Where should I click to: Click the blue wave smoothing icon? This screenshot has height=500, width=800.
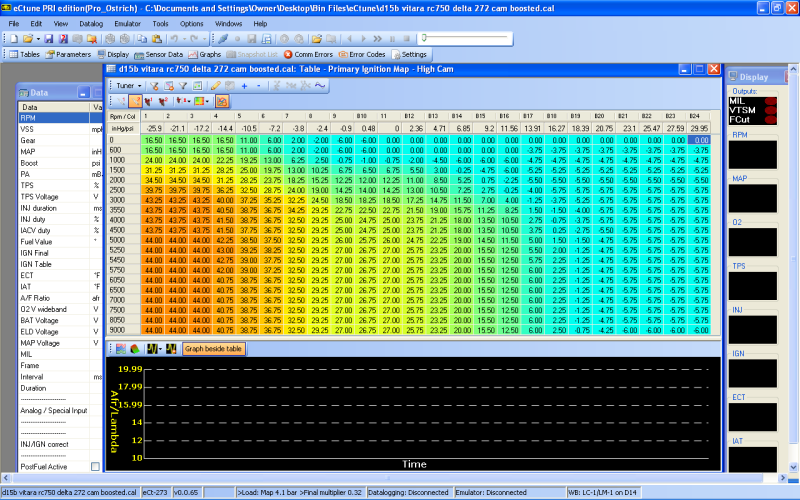coord(320,86)
